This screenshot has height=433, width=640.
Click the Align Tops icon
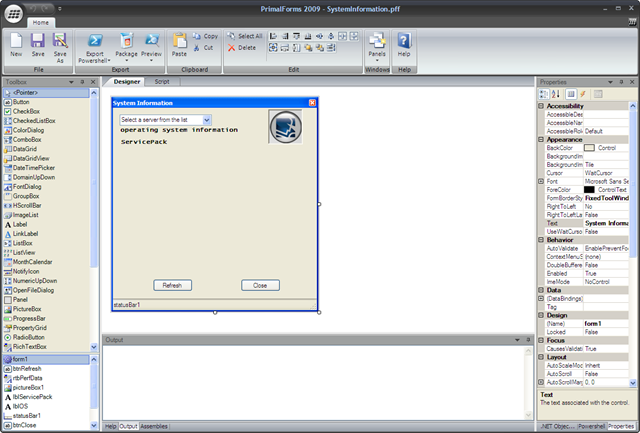pyautogui.click(x=296, y=36)
